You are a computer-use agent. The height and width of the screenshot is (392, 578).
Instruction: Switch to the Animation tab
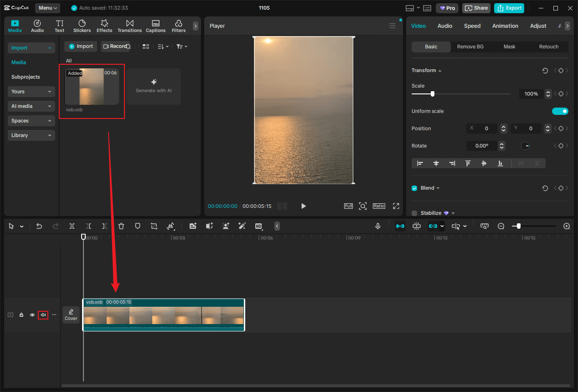click(x=505, y=26)
